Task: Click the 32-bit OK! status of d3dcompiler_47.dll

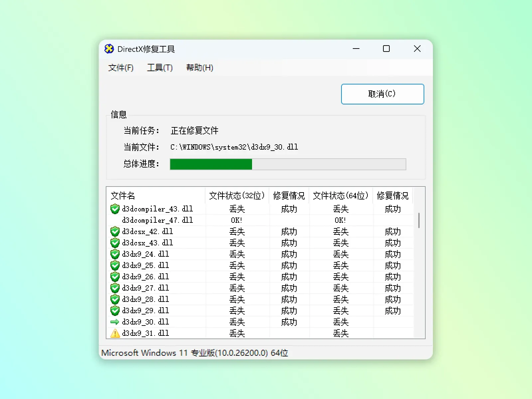Action: [x=237, y=220]
